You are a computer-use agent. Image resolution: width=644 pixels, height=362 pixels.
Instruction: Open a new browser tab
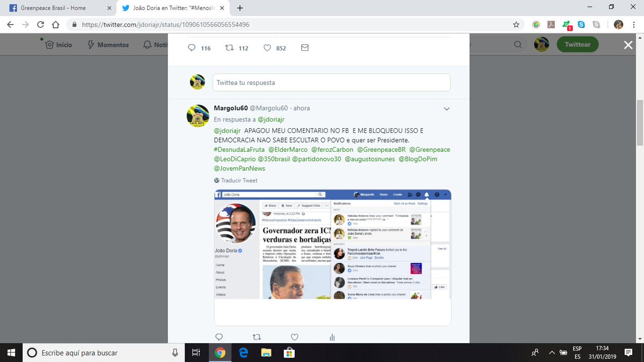click(240, 8)
